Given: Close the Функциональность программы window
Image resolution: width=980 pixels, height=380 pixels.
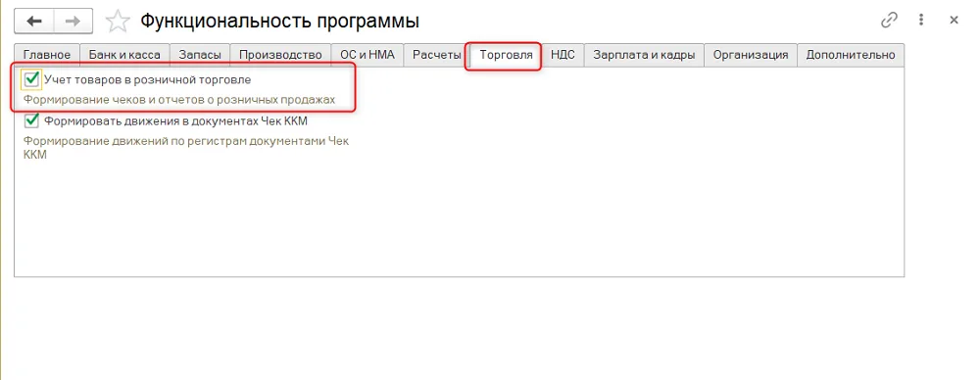Looking at the screenshot, I should click(x=954, y=20).
